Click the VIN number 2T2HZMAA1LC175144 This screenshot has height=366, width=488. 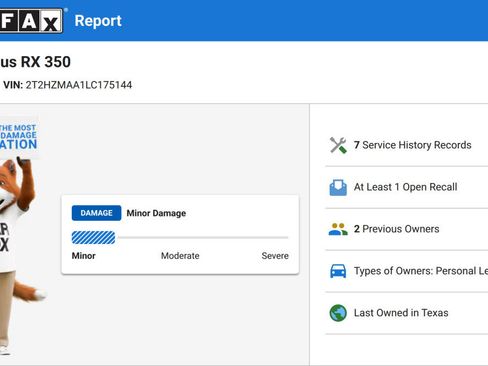tap(79, 85)
